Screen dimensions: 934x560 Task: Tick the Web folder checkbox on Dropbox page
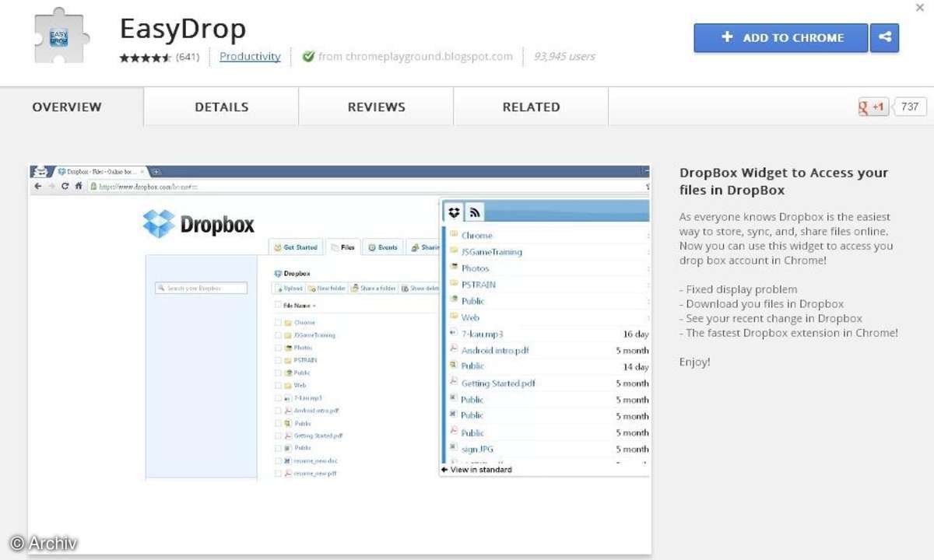point(278,385)
